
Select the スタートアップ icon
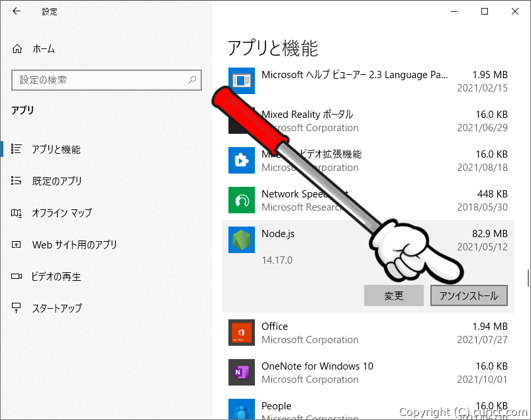click(x=17, y=308)
